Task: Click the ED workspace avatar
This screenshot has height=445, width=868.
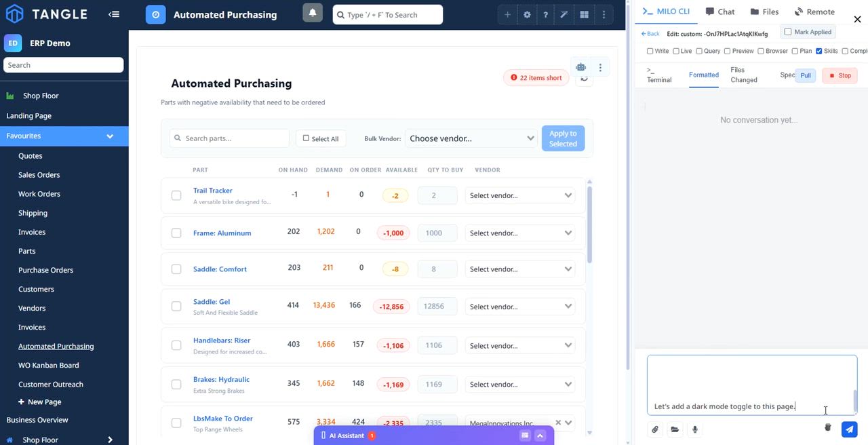Action: [13, 43]
